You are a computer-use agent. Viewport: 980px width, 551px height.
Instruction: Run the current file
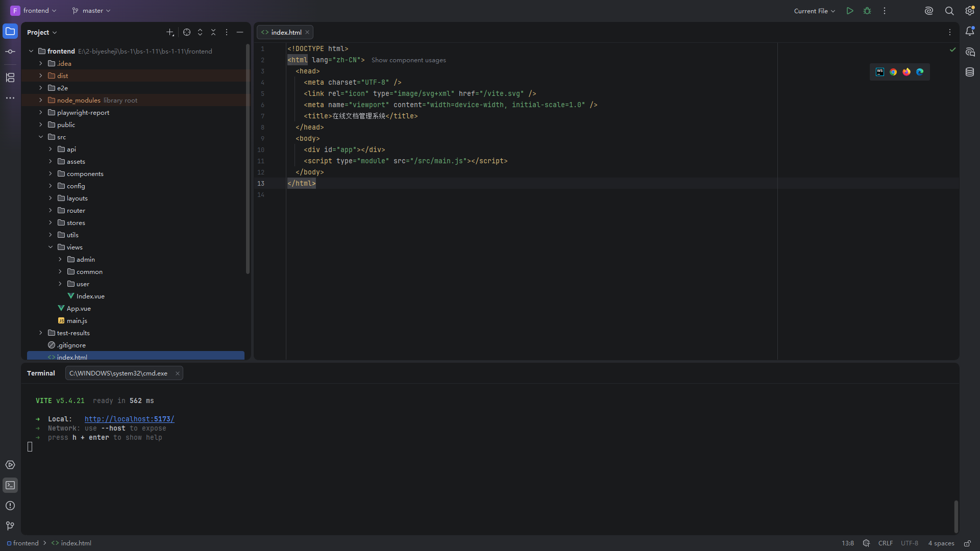pyautogui.click(x=850, y=11)
